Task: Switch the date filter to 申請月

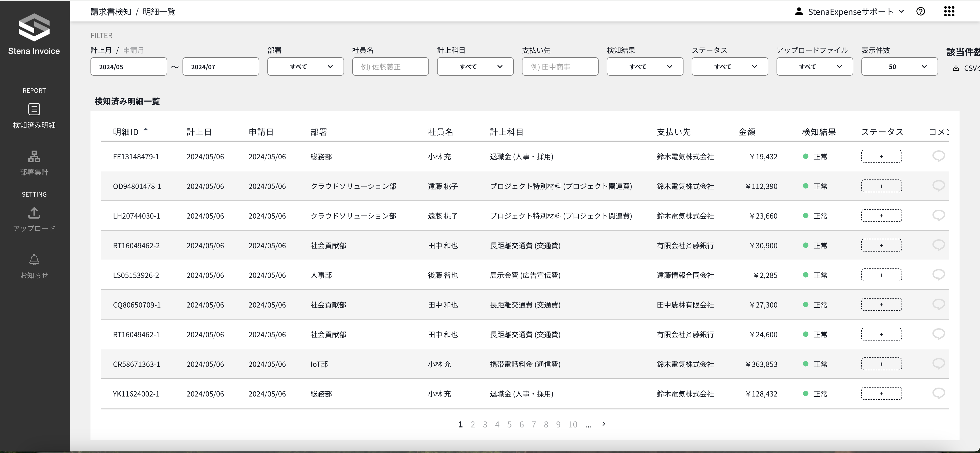Action: click(x=133, y=50)
